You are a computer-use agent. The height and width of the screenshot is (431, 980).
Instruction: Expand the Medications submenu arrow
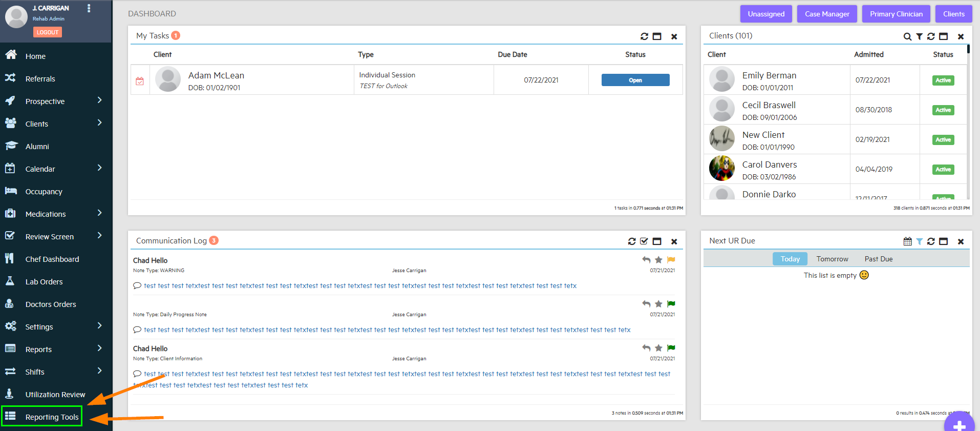click(99, 213)
